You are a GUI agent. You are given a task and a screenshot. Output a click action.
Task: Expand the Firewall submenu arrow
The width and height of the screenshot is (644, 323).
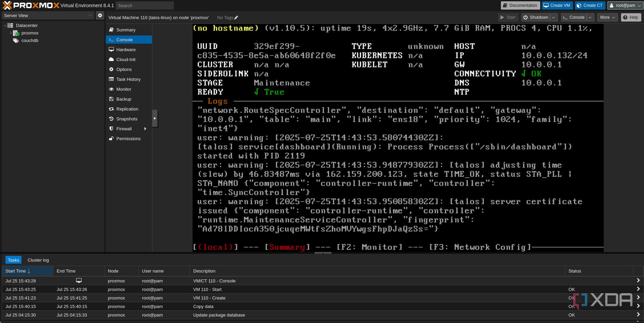[145, 129]
